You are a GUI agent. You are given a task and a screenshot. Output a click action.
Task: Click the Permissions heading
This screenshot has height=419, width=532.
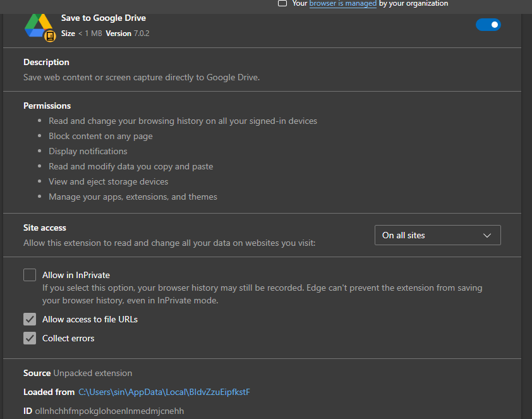pyautogui.click(x=47, y=106)
